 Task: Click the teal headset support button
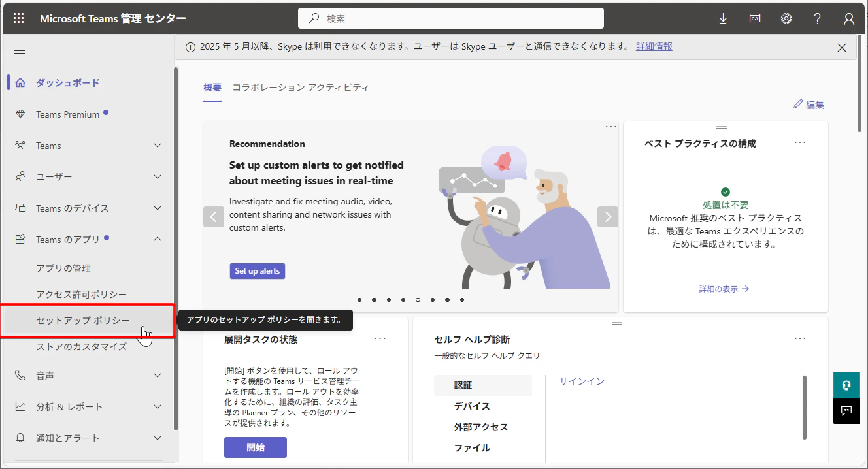point(846,385)
